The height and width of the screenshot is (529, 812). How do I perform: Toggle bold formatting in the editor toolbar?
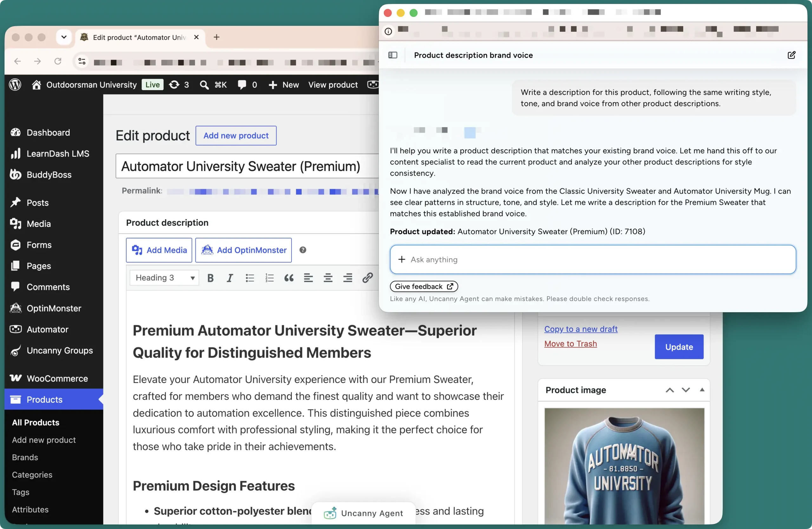point(211,278)
